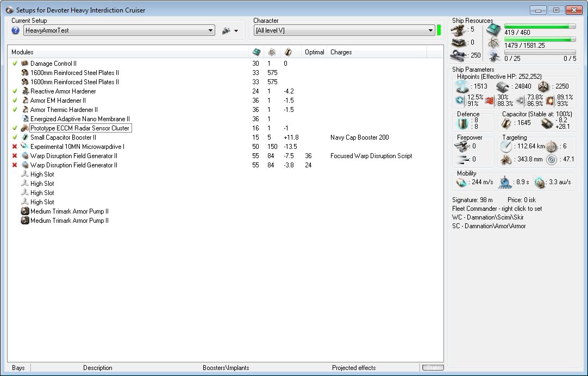The image size is (588, 376).
Task: Expand the arrow beside the ship setup icon
Action: 236,31
